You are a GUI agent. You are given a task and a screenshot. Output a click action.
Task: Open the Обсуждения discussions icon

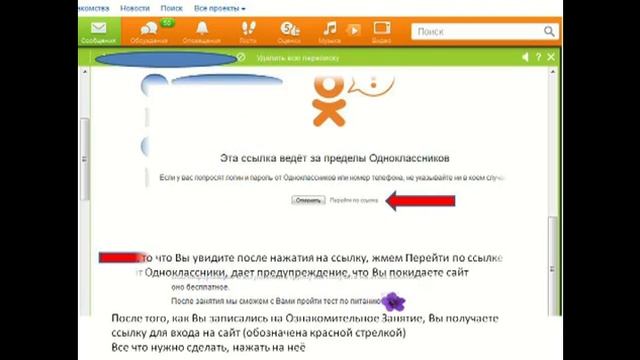point(149,32)
